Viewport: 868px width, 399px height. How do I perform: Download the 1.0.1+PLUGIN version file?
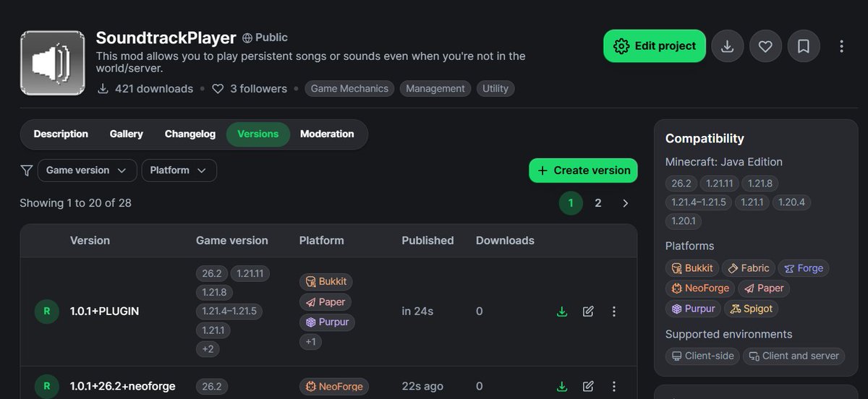click(562, 312)
